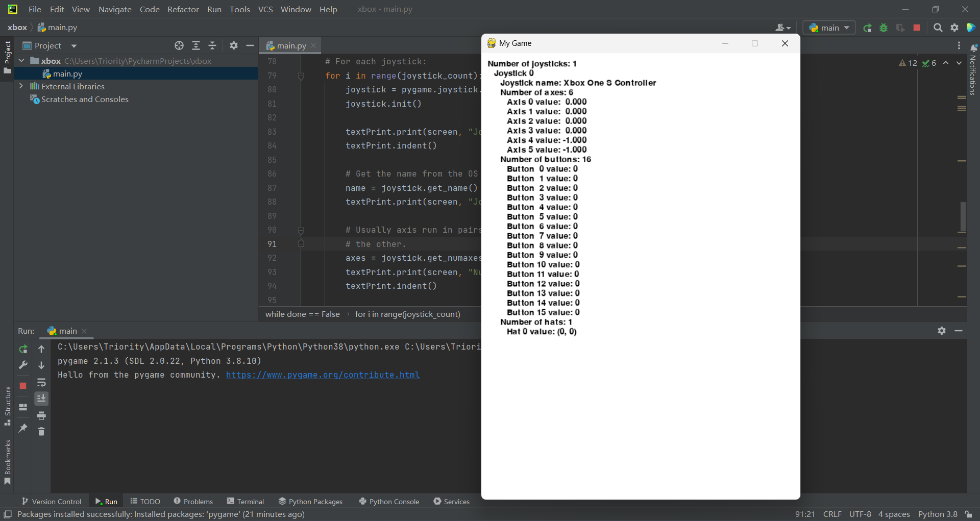Click the editor vertical scrollbar thumb
The image size is (980, 521).
pos(962,216)
